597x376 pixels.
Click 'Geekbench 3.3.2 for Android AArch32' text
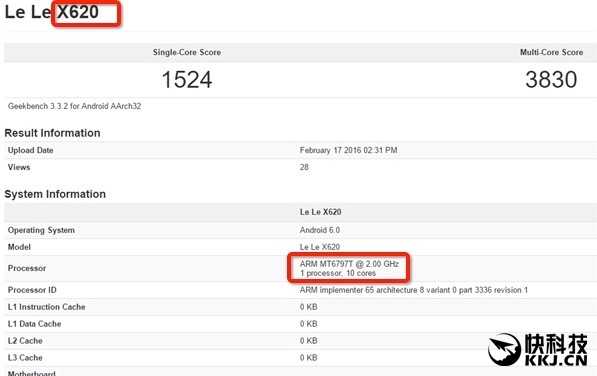(74, 106)
